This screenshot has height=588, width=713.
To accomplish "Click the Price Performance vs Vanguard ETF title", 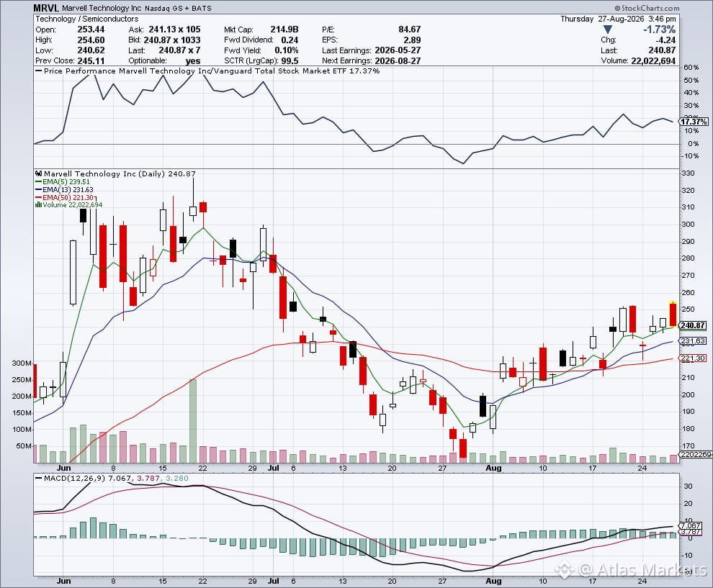I will (x=207, y=71).
